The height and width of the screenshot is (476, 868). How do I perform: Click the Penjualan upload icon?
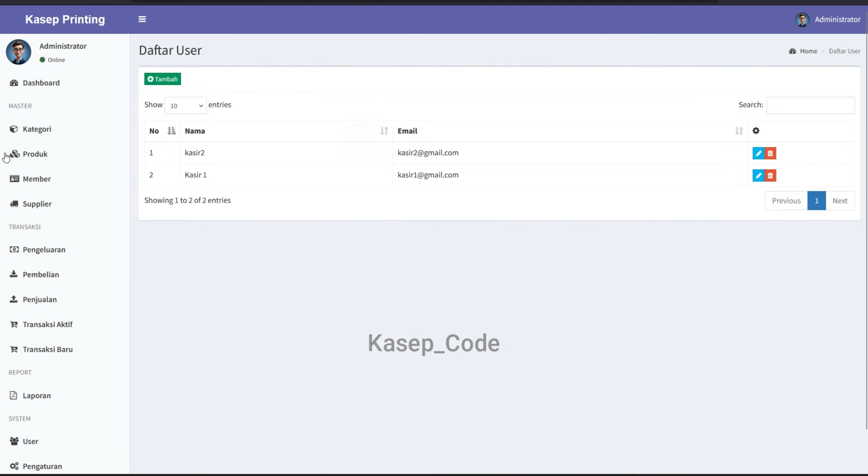[x=14, y=299]
